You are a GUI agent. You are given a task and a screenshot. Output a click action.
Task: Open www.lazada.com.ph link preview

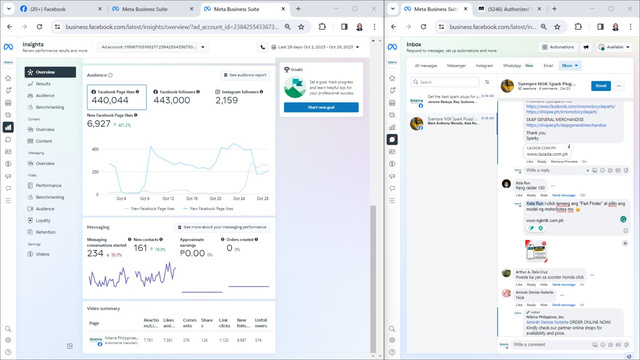[x=547, y=151]
